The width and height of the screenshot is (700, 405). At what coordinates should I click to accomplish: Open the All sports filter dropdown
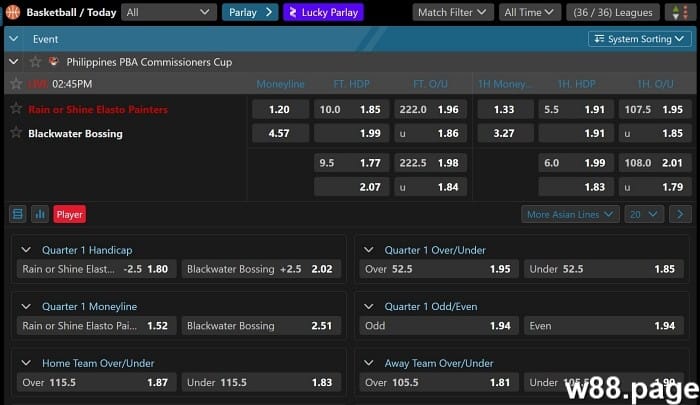point(169,13)
